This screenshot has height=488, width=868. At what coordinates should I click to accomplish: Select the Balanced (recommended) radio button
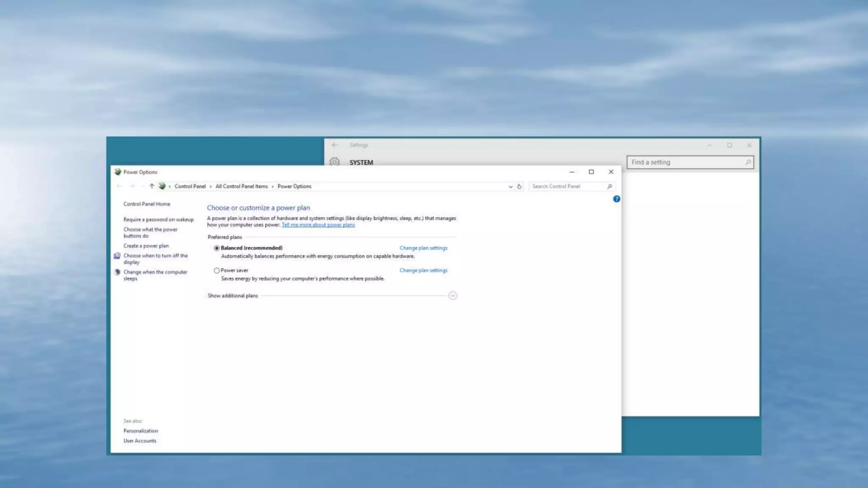click(x=217, y=248)
